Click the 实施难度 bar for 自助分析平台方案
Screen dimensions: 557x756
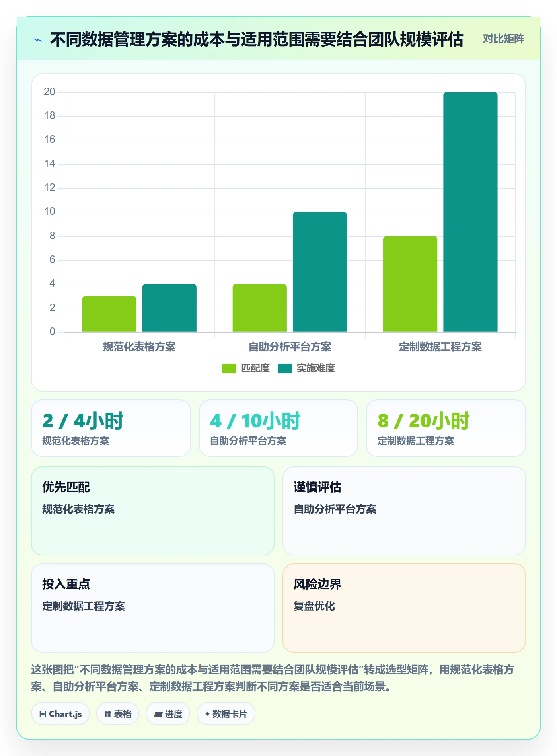320,272
